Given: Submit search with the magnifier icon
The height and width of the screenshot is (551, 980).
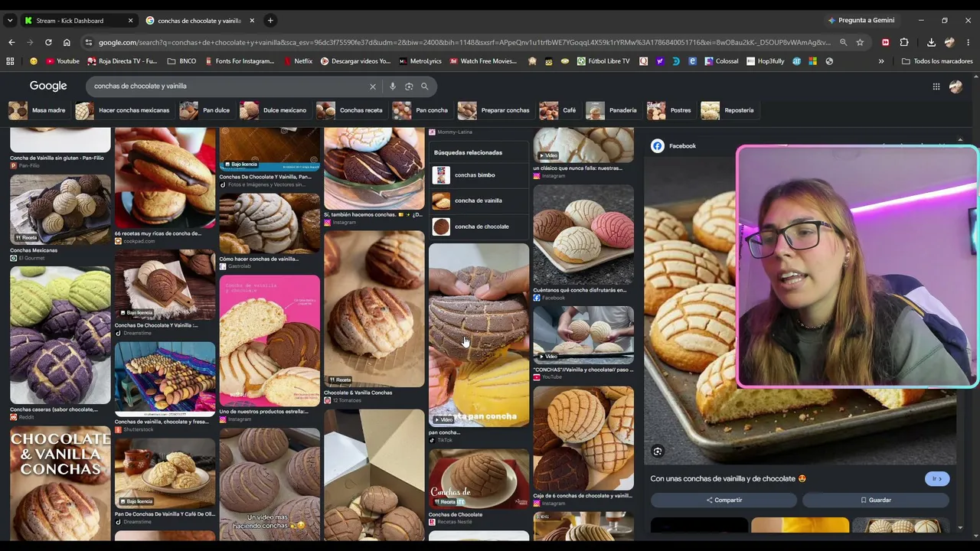Looking at the screenshot, I should click(x=425, y=86).
